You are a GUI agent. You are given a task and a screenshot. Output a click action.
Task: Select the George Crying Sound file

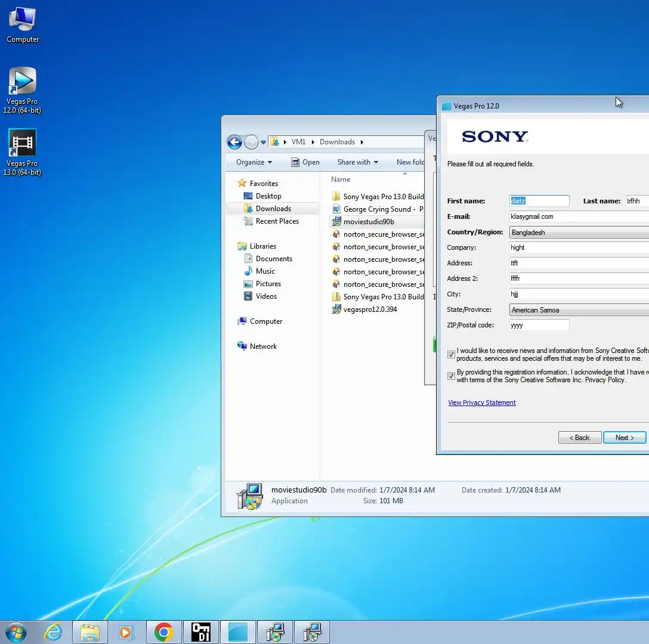coord(378,209)
